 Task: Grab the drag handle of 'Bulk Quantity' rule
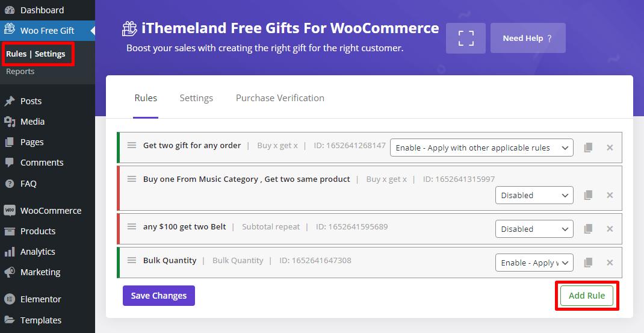131,260
